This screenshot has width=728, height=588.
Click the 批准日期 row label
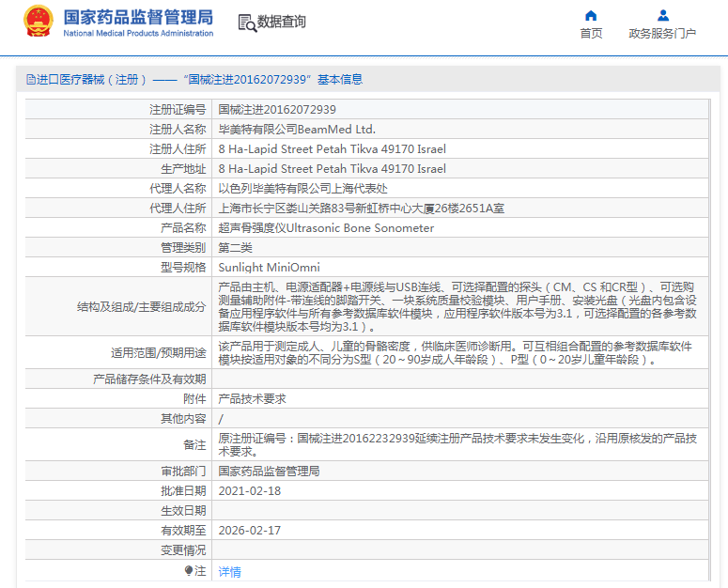coord(183,491)
